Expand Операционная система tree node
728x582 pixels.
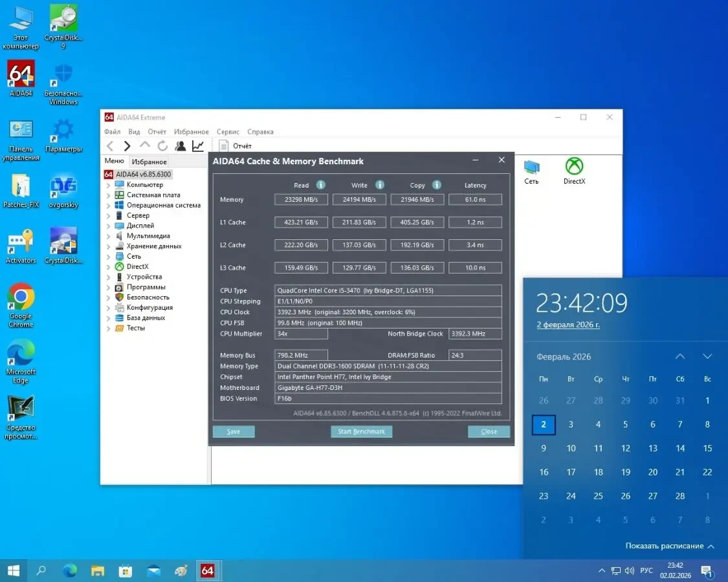click(108, 205)
